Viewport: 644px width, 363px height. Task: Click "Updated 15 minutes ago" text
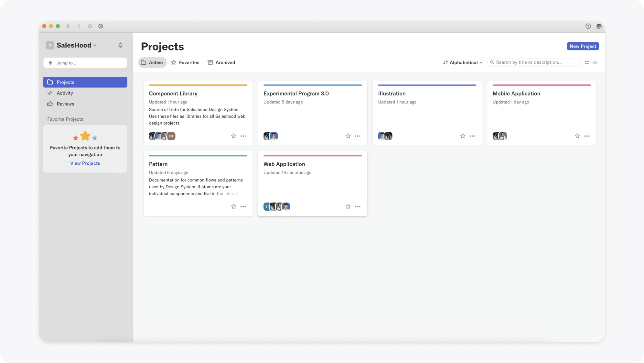click(x=287, y=173)
